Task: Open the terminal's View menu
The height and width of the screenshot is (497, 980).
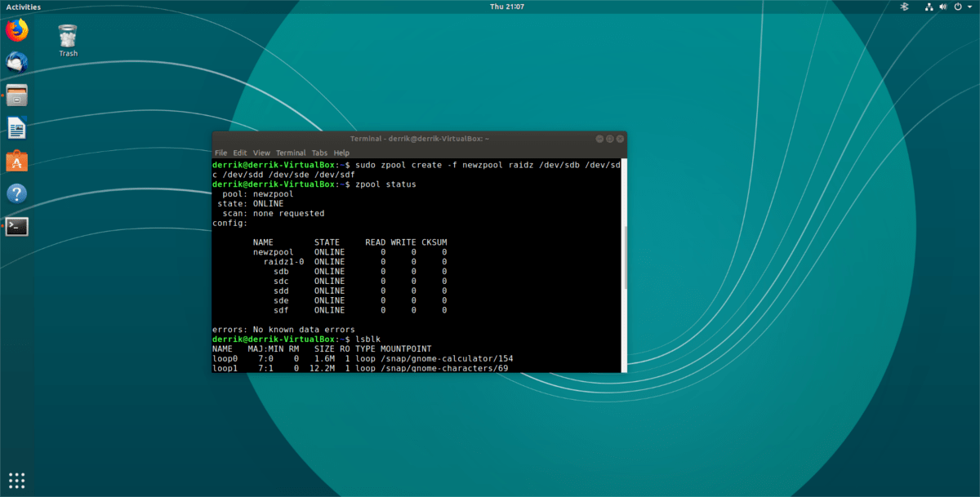Action: tap(261, 153)
